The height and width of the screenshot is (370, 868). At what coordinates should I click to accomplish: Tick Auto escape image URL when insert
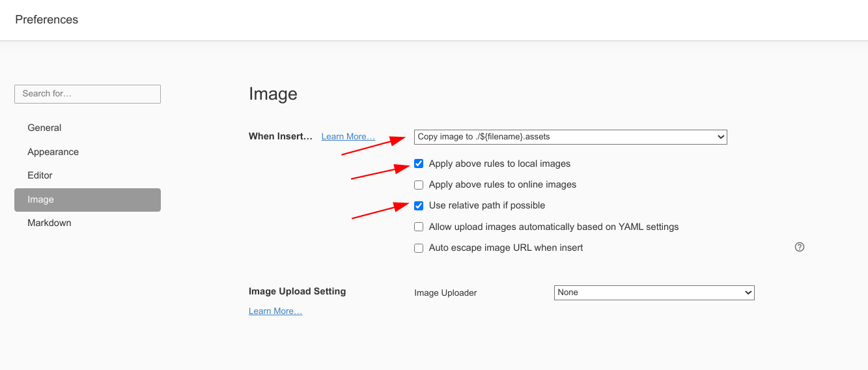419,248
